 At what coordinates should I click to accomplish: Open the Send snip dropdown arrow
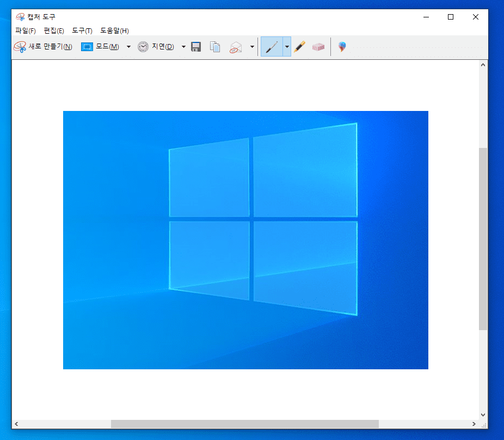pyautogui.click(x=252, y=47)
